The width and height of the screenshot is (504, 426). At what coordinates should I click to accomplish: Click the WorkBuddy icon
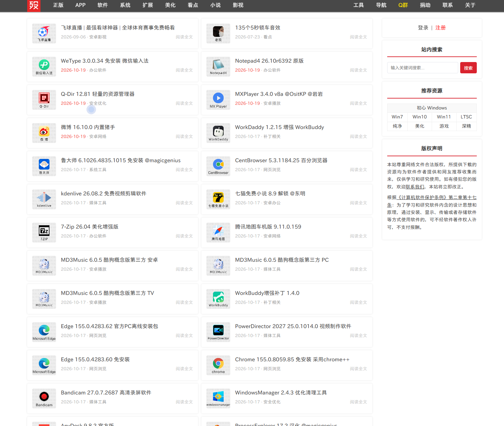[218, 299]
